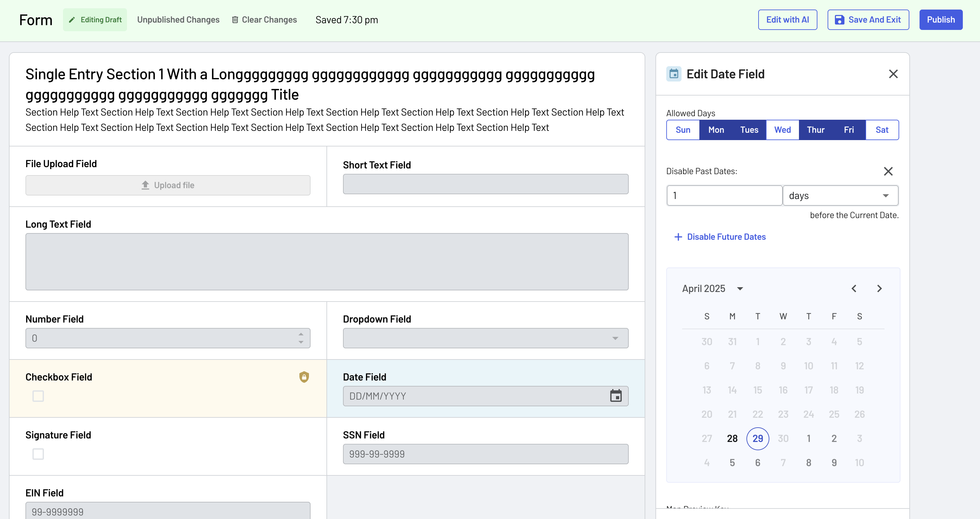Tick the Signature Field checkbox
The image size is (980, 519).
tap(38, 453)
